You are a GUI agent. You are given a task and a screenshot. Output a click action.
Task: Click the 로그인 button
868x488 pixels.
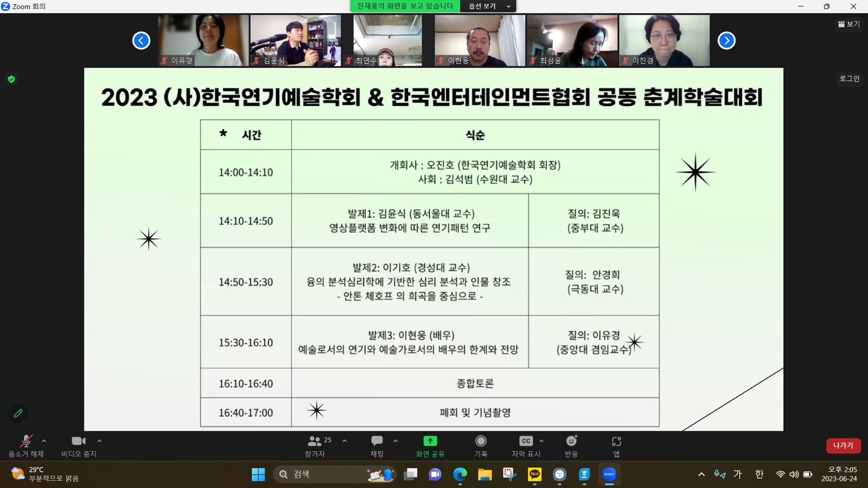pos(849,79)
